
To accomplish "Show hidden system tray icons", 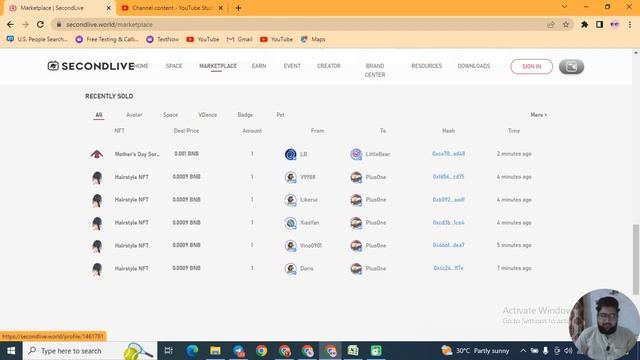I will click(x=523, y=351).
